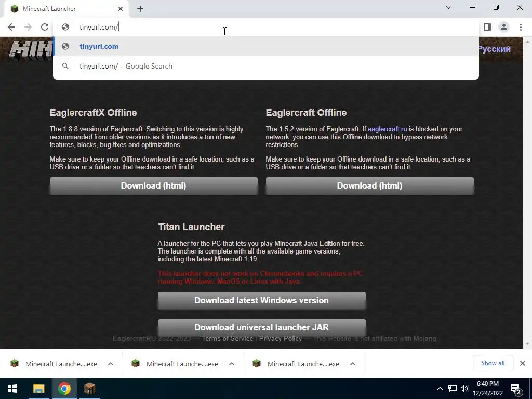The image size is (532, 399).
Task: Open the side panel icon
Action: click(x=487, y=27)
